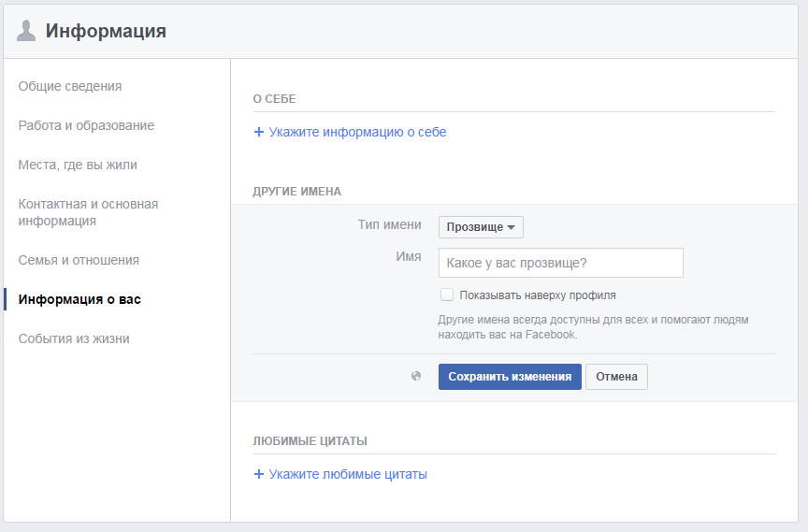Click the Показывать наверху профиля label text
The height and width of the screenshot is (532, 808).
coord(538,295)
